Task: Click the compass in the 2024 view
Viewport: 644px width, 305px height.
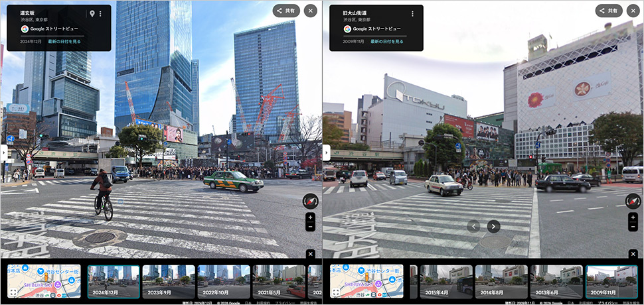Action: pyautogui.click(x=311, y=202)
